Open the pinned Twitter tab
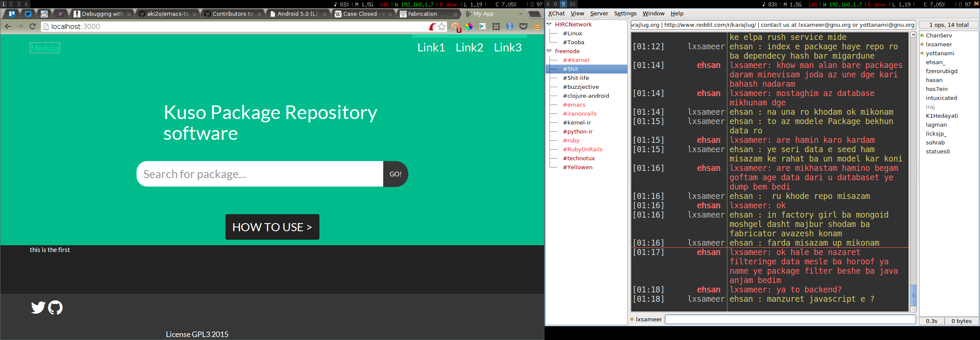The image size is (980, 340). click(x=28, y=14)
